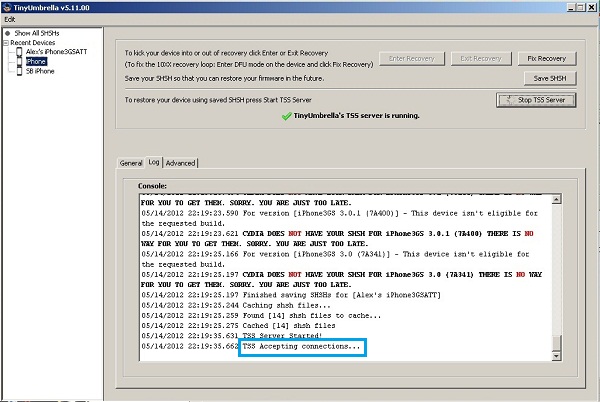Select the SB iPhone device
Image resolution: width=600 pixels, height=402 pixels.
click(40, 71)
